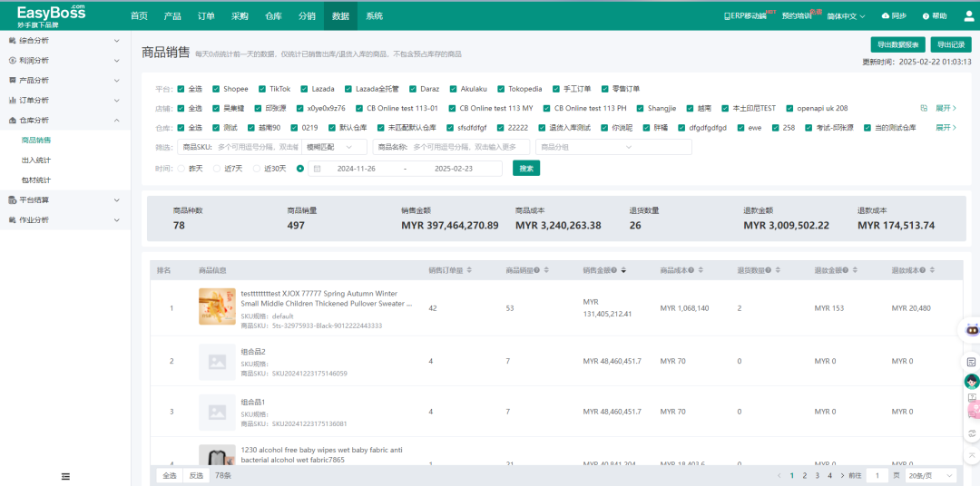Open the robot assistant floating icon
The height and width of the screenshot is (486, 980).
pyautogui.click(x=972, y=330)
